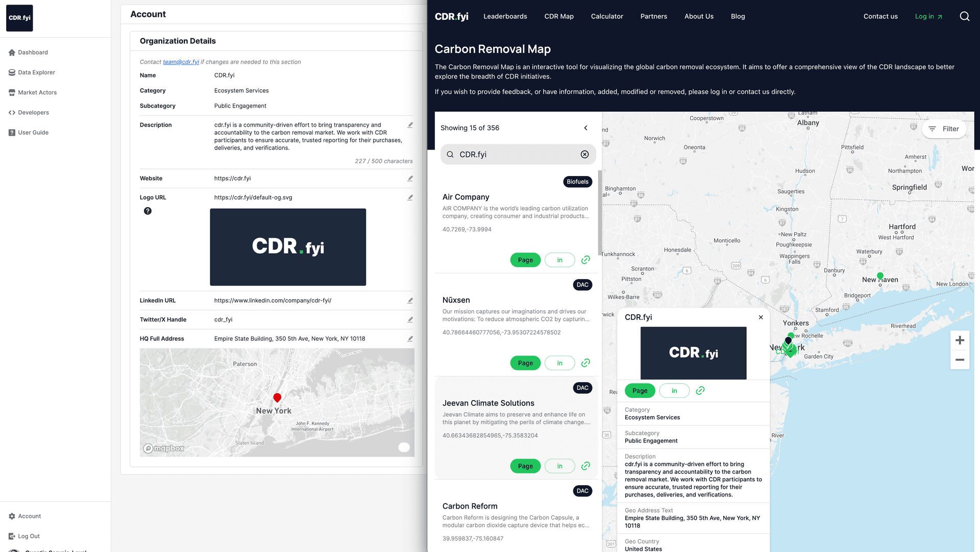This screenshot has width=980, height=552.
Task: Open Dashboard in the sidebar
Action: (28, 53)
